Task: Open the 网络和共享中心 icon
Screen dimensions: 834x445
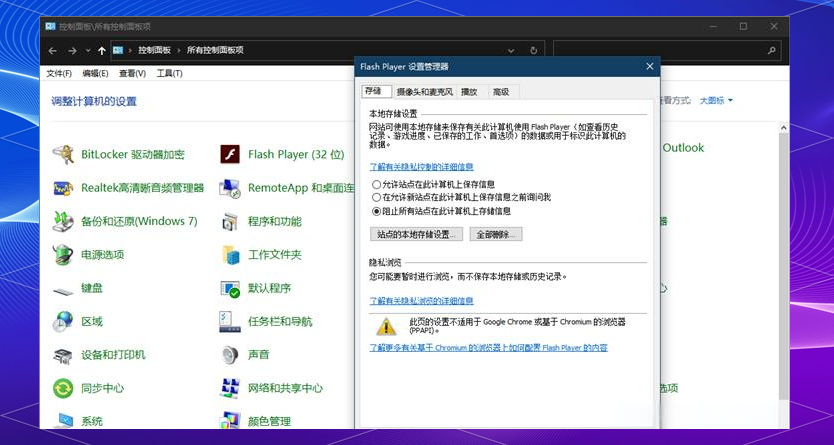Action: click(x=230, y=388)
